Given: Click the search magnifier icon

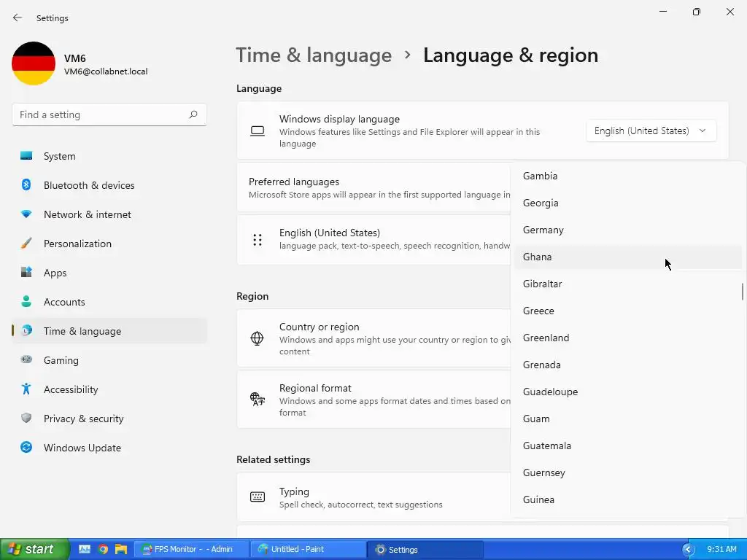Looking at the screenshot, I should tap(193, 114).
